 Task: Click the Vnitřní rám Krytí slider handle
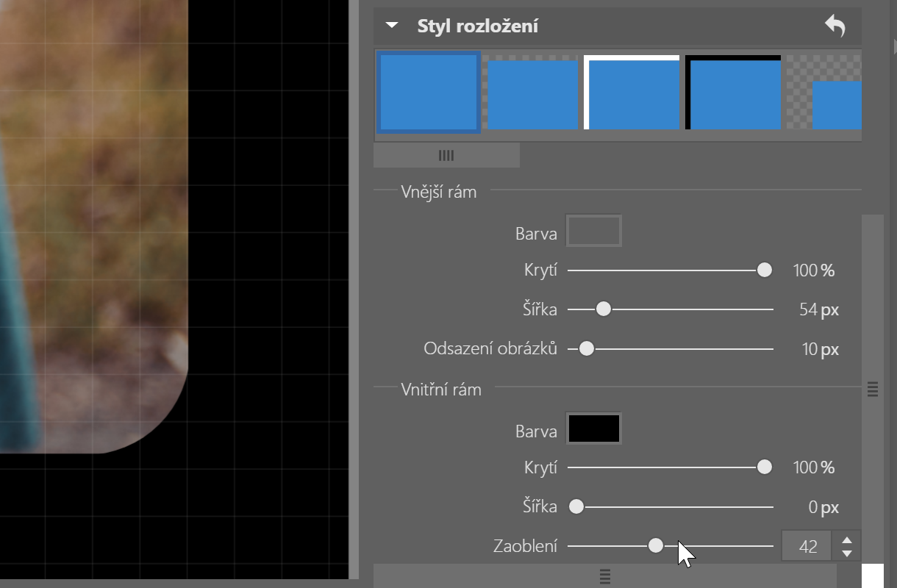(x=764, y=467)
